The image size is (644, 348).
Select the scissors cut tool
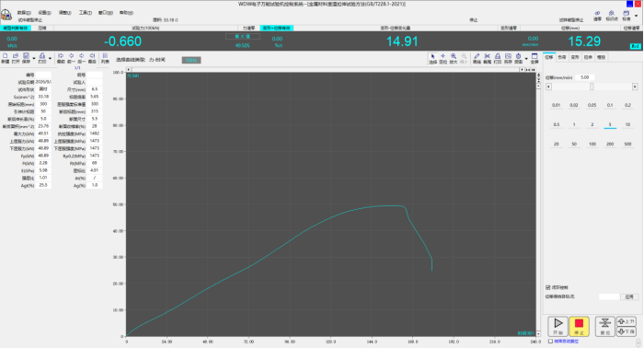coord(487,58)
